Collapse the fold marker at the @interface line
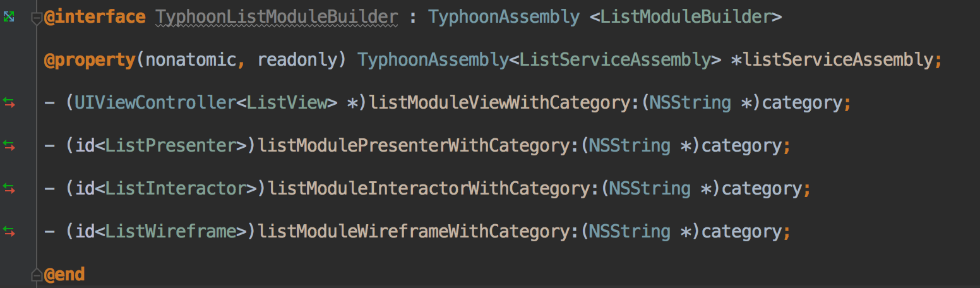Screen dimensions: 980x288 (37, 18)
